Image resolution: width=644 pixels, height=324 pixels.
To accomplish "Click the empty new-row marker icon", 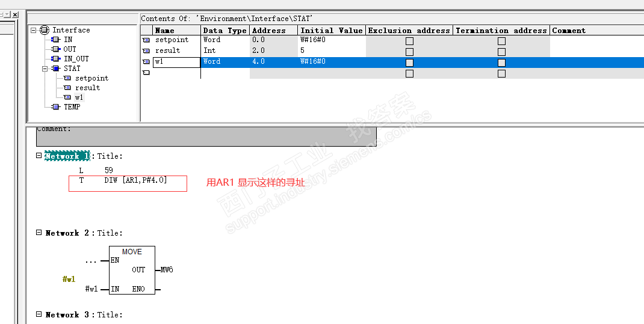I will 146,73.
